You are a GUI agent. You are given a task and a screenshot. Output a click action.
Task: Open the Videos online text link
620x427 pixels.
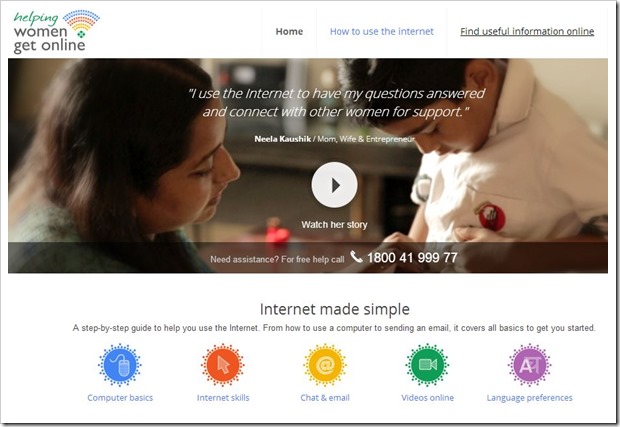click(427, 398)
